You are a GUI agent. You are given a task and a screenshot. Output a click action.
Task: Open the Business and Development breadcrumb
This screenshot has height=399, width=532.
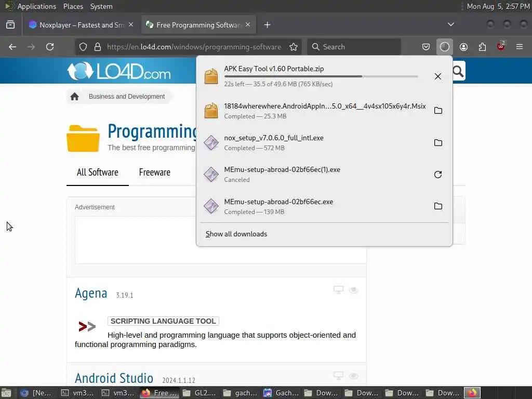coord(127,97)
